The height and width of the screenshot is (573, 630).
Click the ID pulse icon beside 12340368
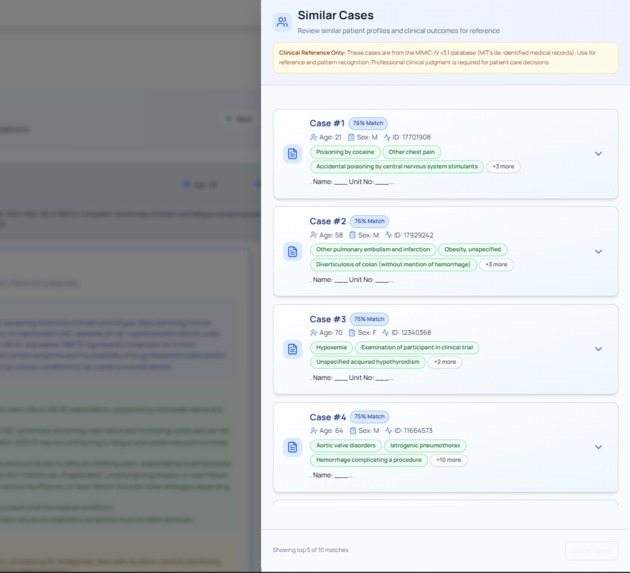point(386,333)
